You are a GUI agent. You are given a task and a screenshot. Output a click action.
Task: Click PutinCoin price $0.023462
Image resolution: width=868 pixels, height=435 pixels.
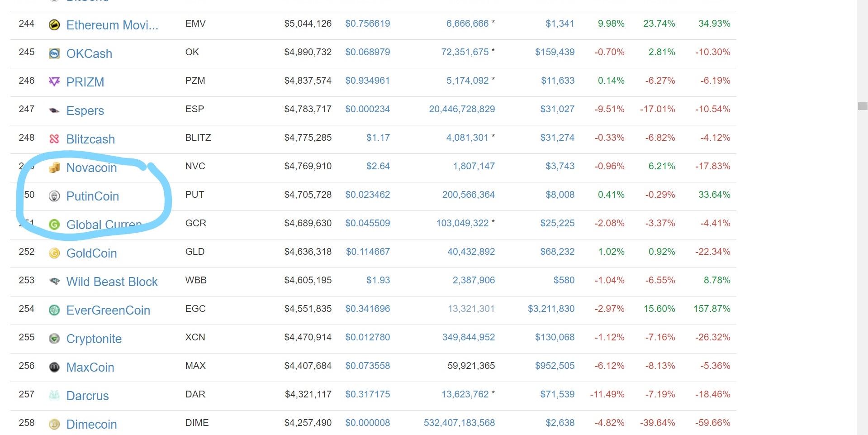pyautogui.click(x=367, y=195)
